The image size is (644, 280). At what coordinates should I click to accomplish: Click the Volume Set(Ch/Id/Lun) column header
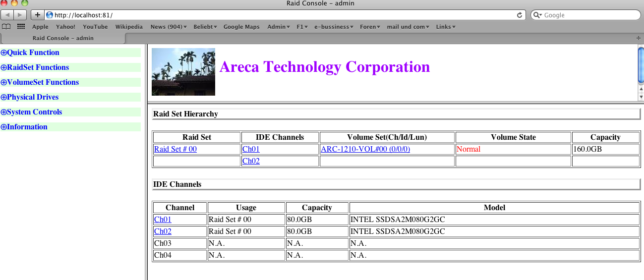pos(387,137)
